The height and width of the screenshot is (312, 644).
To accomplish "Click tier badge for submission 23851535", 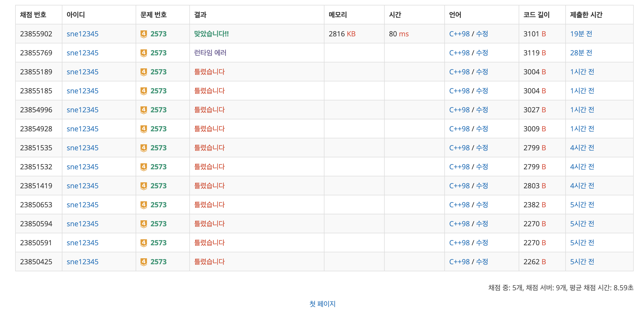I will click(144, 148).
